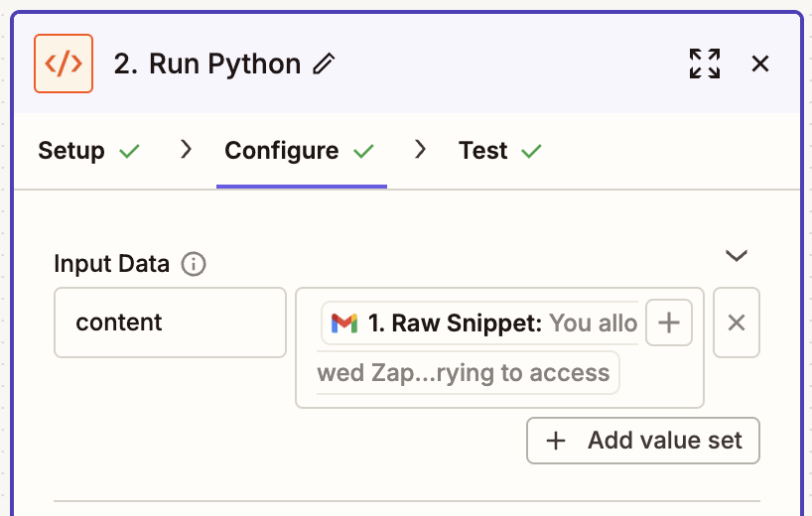
Task: Click the Add value set button
Action: pos(643,441)
